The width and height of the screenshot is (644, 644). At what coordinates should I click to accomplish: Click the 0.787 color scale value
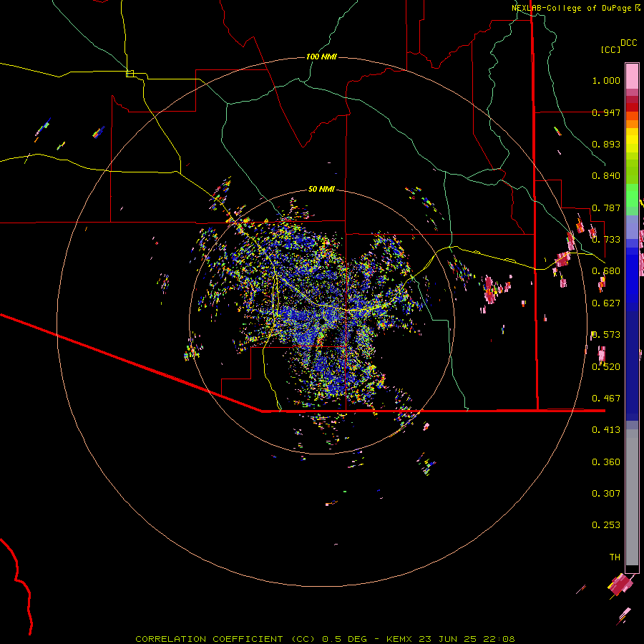pos(606,208)
